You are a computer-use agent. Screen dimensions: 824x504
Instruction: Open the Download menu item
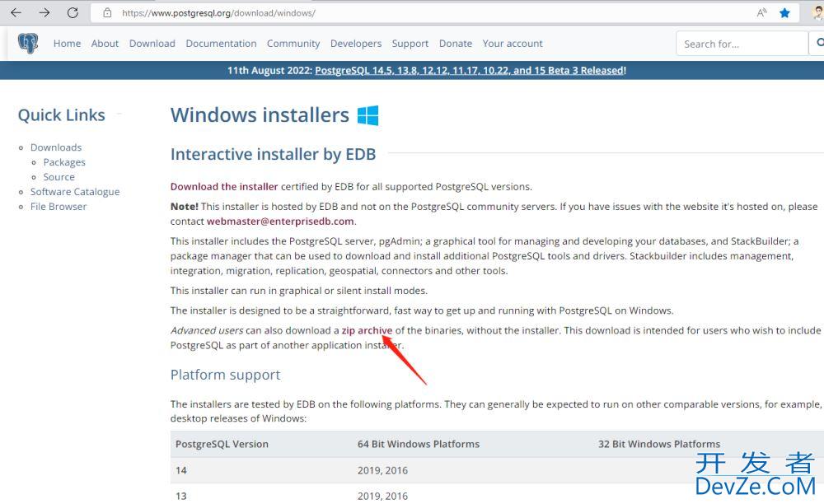(x=152, y=44)
